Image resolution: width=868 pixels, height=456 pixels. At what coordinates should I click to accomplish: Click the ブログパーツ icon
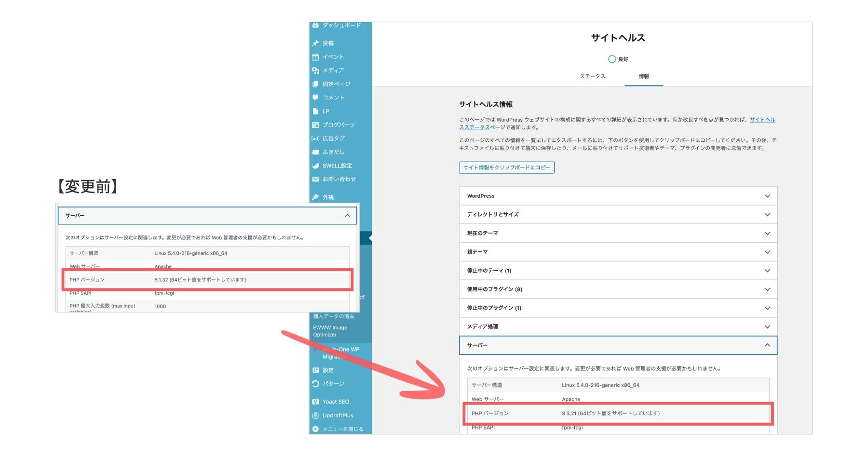tap(315, 125)
